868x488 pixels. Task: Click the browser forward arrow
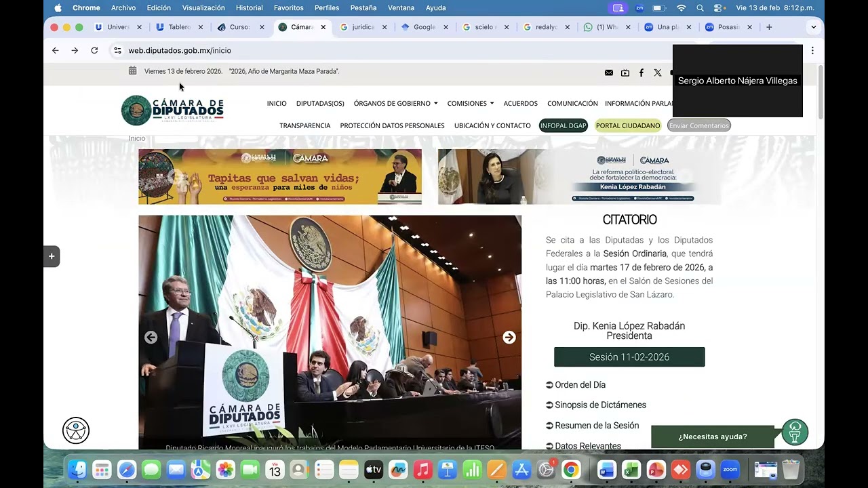pos(75,50)
